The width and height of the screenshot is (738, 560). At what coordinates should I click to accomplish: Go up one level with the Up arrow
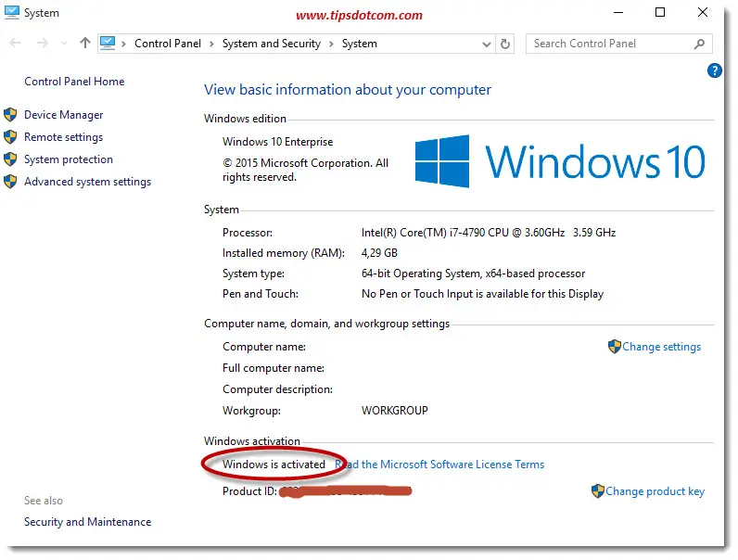pyautogui.click(x=84, y=44)
